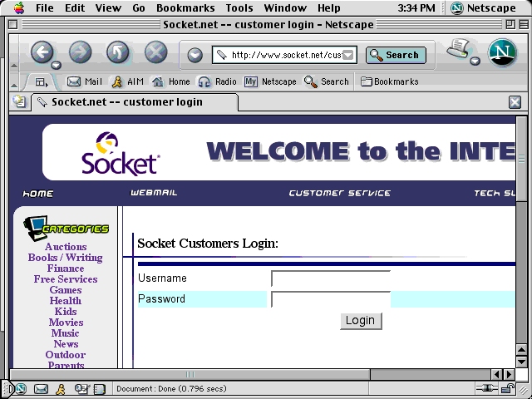Click the security padlock icon in status bar
The image size is (532, 399).
[509, 388]
